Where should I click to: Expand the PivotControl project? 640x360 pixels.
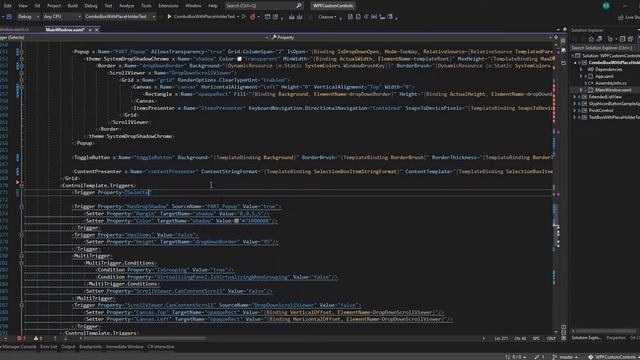click(576, 110)
